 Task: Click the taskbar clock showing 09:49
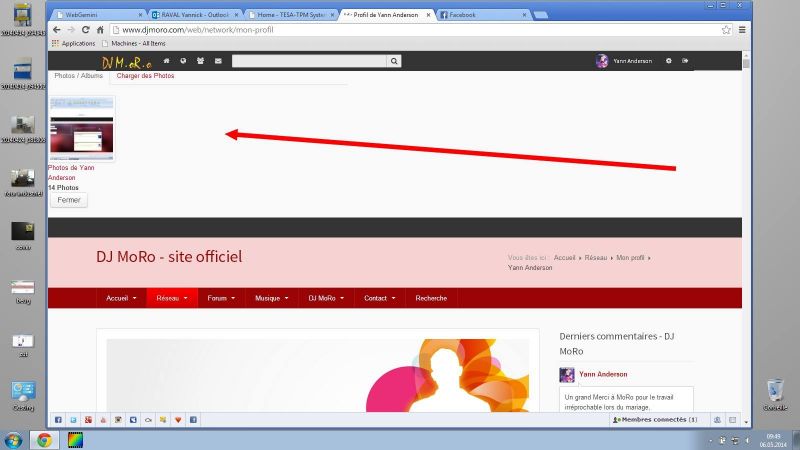(x=773, y=440)
